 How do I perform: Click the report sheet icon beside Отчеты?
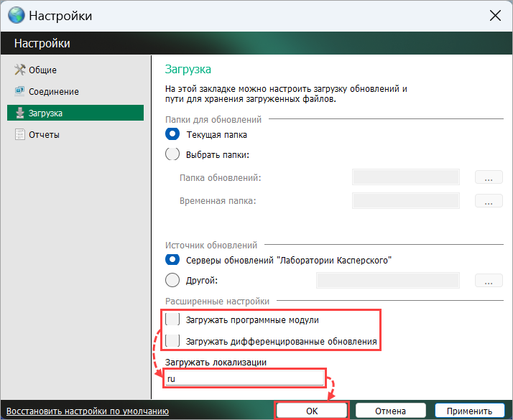pos(19,134)
